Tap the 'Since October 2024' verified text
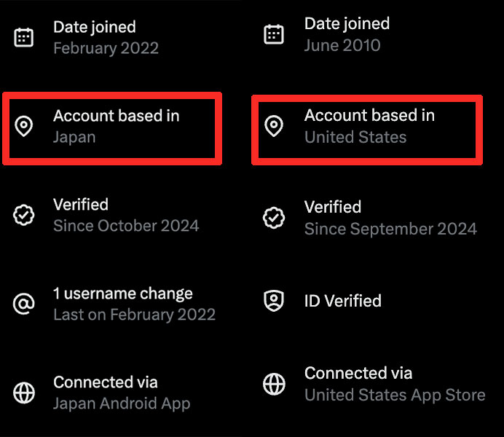The image size is (504, 437). (x=126, y=225)
